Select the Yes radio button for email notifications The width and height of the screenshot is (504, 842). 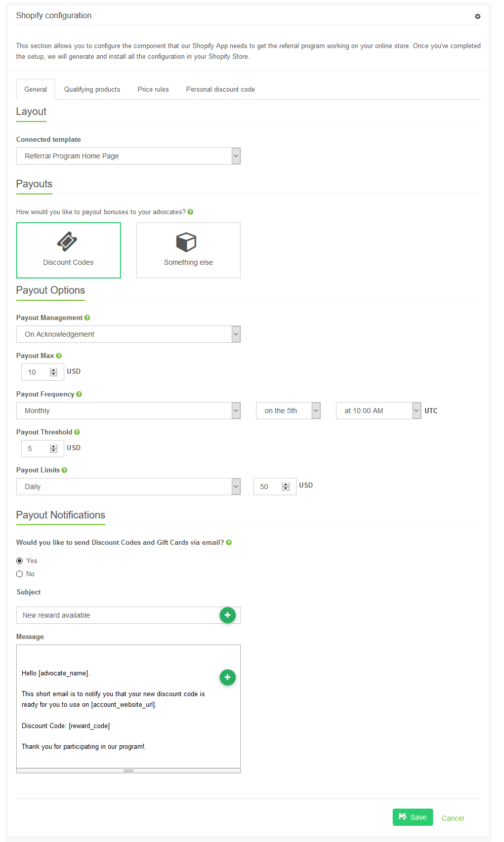pos(20,560)
